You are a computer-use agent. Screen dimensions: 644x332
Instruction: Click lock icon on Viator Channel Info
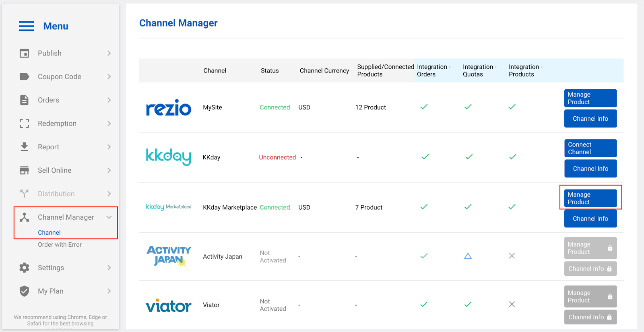click(x=609, y=317)
